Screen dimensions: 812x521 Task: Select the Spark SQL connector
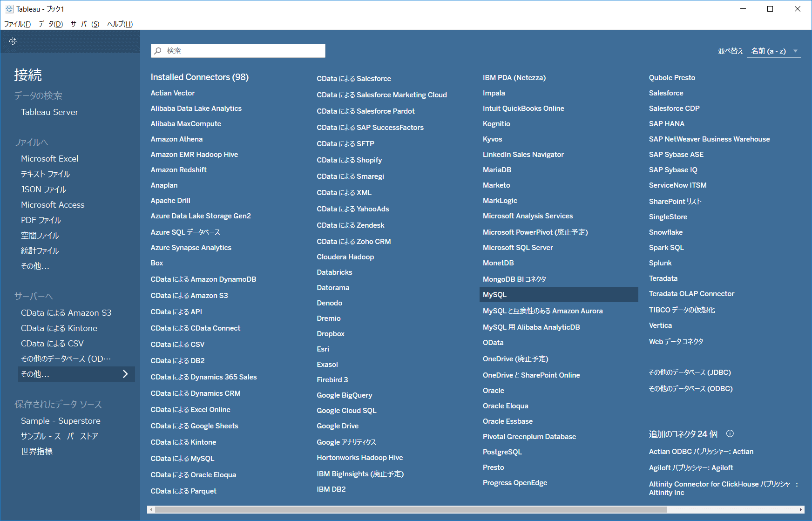tap(666, 248)
